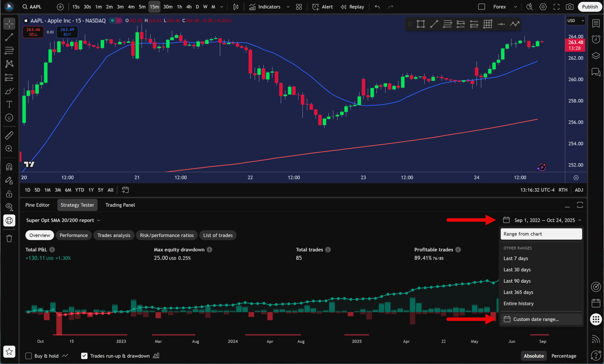Switch to the Pine Editor tab
The width and height of the screenshot is (604, 364).
pyautogui.click(x=37, y=205)
